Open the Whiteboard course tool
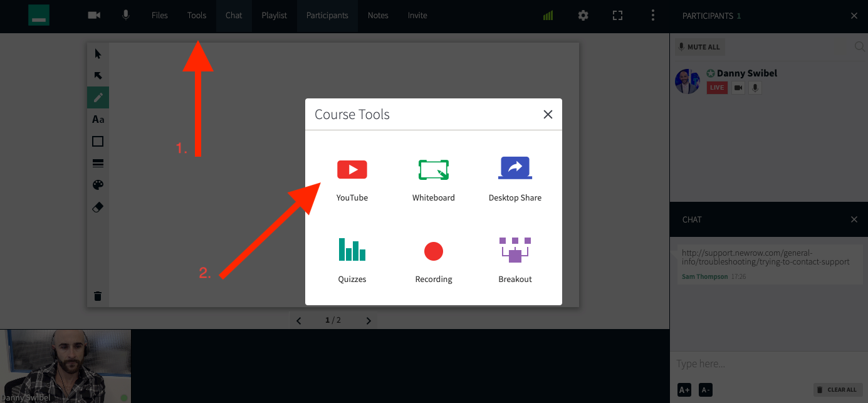Viewport: 868px width, 403px height. [434, 181]
